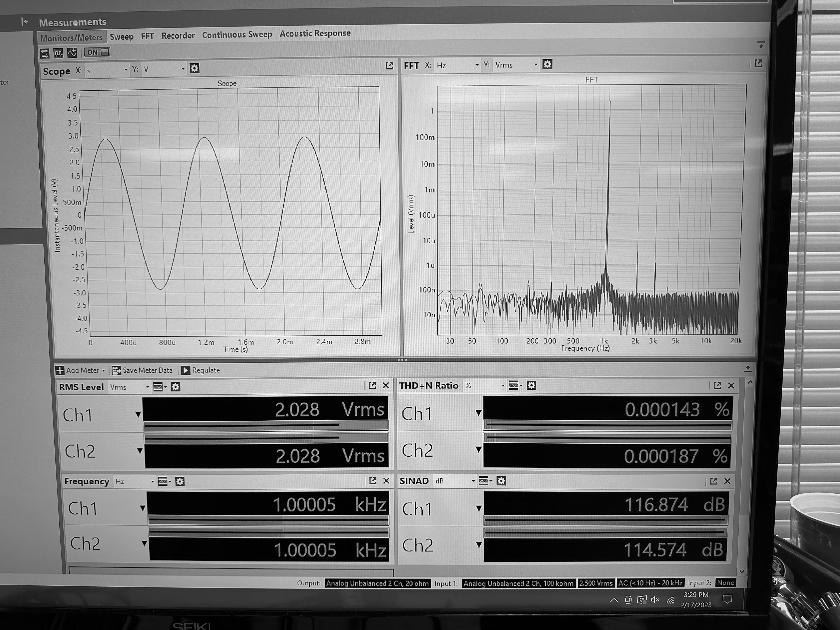Open the SINAD unit dB dropdown
This screenshot has width=840, height=630.
click(x=455, y=481)
